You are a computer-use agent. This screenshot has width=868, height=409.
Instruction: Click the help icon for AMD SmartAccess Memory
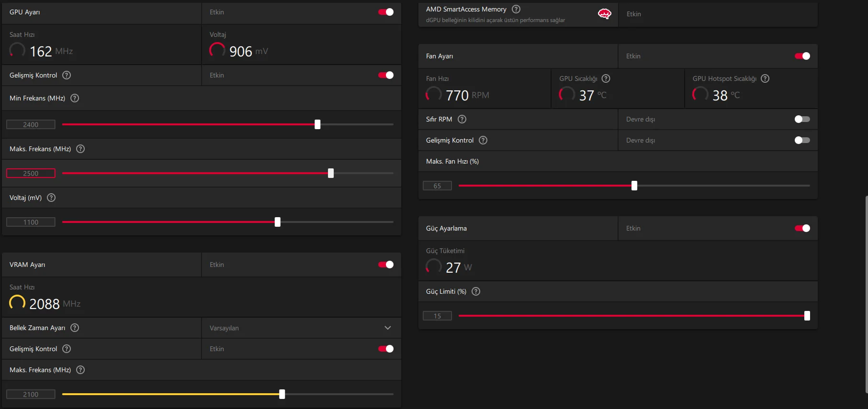516,9
